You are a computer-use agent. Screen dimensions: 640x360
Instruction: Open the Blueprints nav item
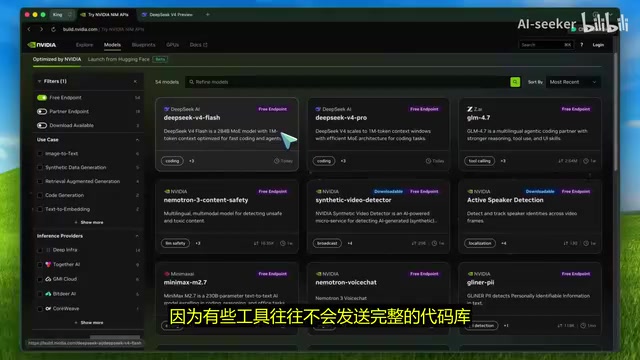tap(143, 45)
